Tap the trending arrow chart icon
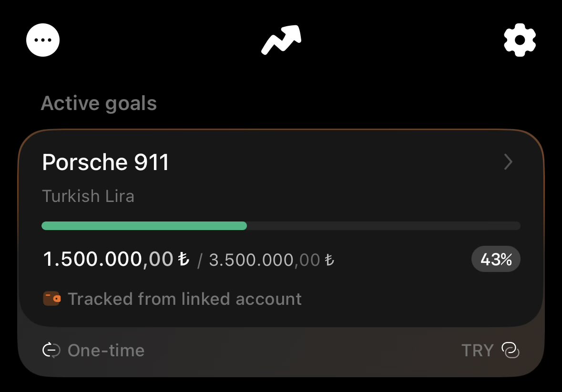The height and width of the screenshot is (392, 562). coord(281,40)
